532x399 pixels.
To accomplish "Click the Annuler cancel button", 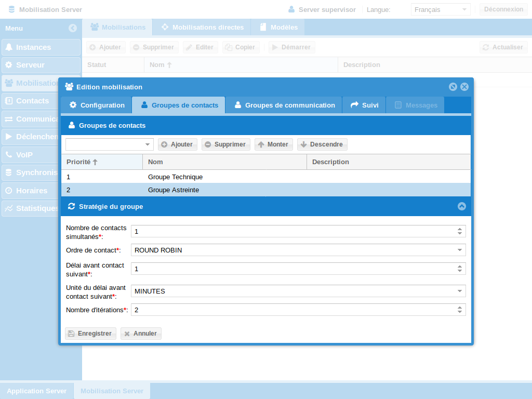I will tap(141, 334).
